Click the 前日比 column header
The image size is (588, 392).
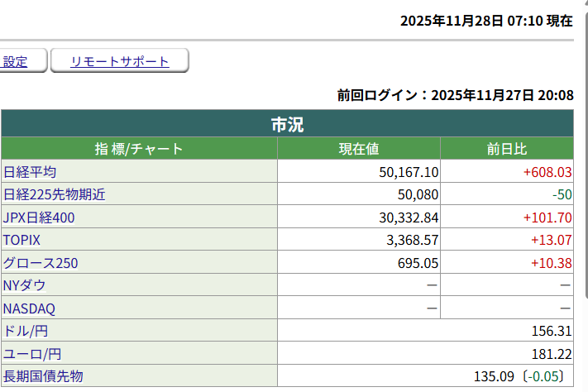[506, 149]
